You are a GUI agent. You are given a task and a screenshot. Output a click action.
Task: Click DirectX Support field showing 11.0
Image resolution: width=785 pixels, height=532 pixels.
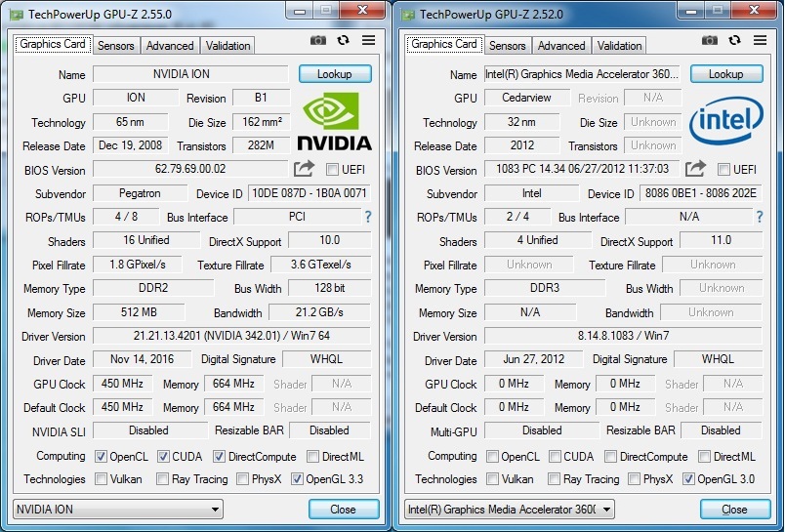pos(721,240)
